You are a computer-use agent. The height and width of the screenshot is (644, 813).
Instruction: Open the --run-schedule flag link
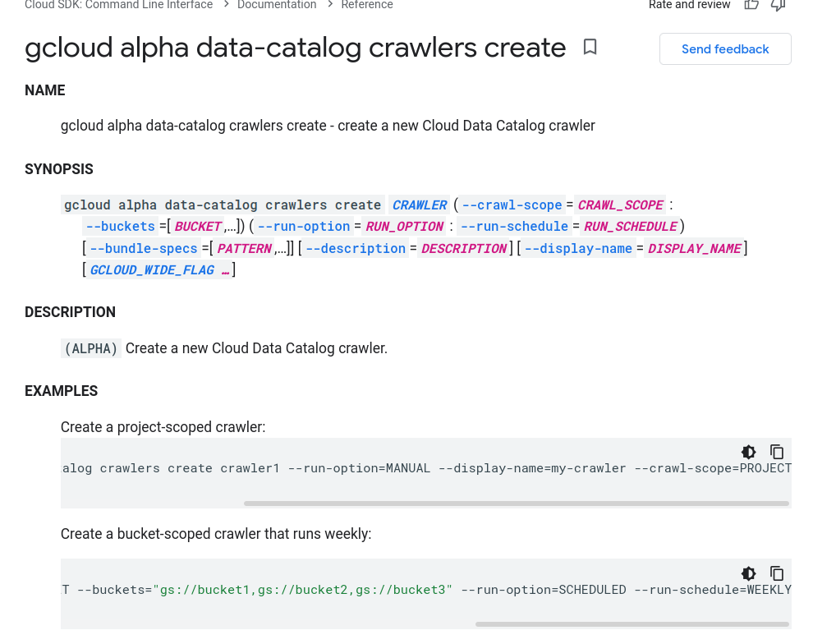click(514, 227)
